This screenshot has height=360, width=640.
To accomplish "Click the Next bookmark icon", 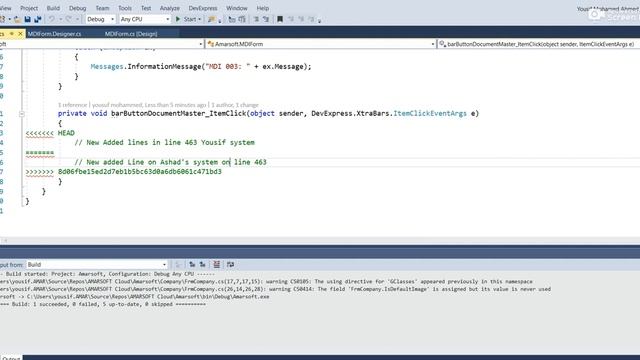I will [x=301, y=19].
